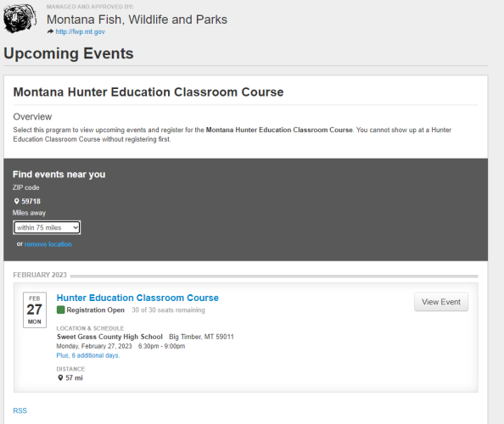Screen dimensions: 504x424
Task: Click the map pin icon next to 59718
Action: point(16,201)
